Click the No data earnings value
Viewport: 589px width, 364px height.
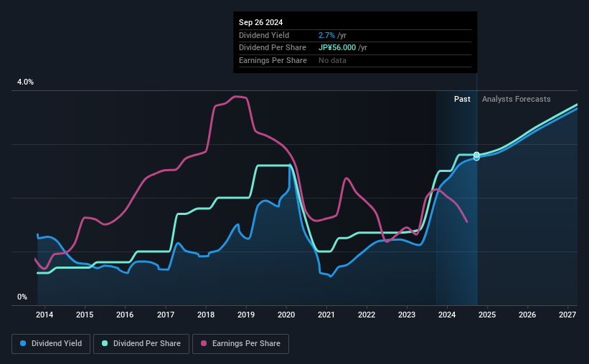pyautogui.click(x=332, y=60)
